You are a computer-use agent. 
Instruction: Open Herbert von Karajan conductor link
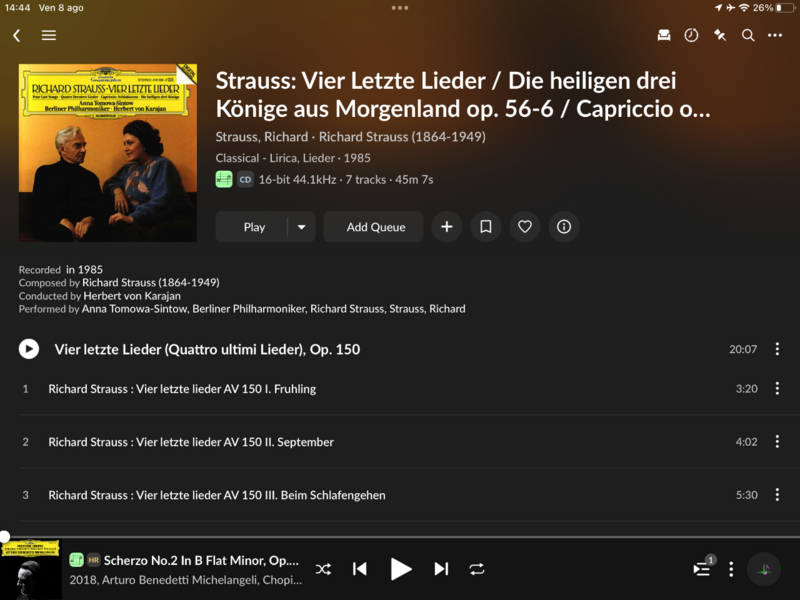tap(132, 296)
